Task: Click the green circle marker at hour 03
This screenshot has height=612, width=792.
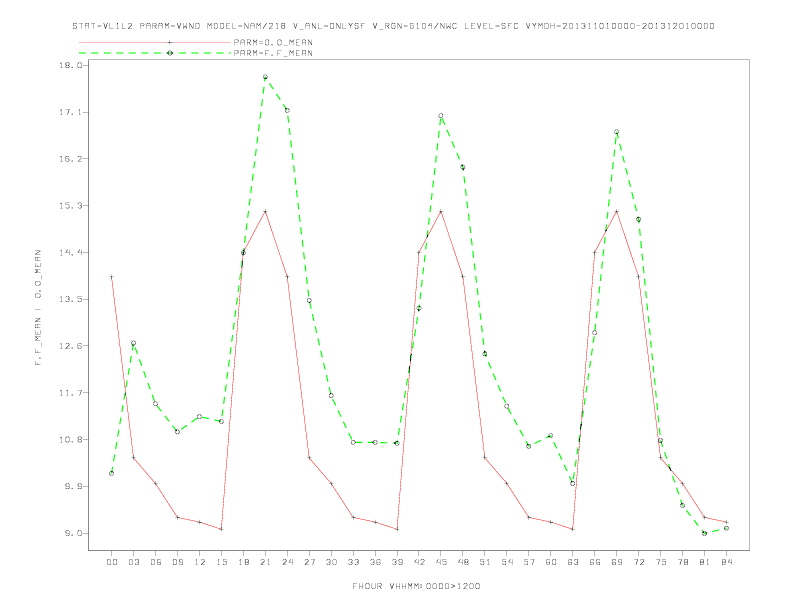Action: coord(133,343)
